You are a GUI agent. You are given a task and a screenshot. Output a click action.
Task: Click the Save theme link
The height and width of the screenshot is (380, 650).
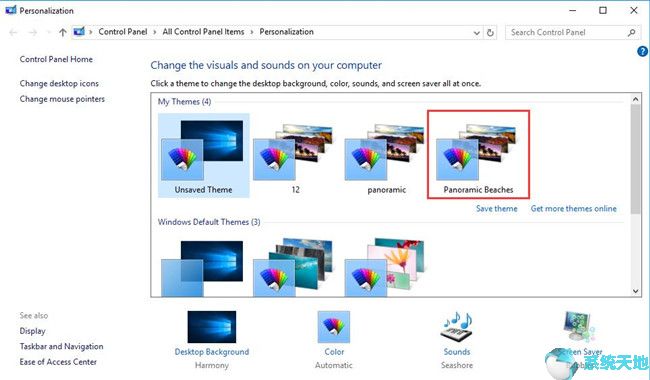497,208
